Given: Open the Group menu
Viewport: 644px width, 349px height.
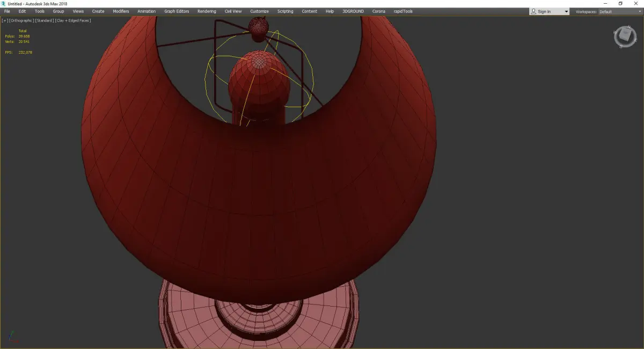Looking at the screenshot, I should (58, 11).
